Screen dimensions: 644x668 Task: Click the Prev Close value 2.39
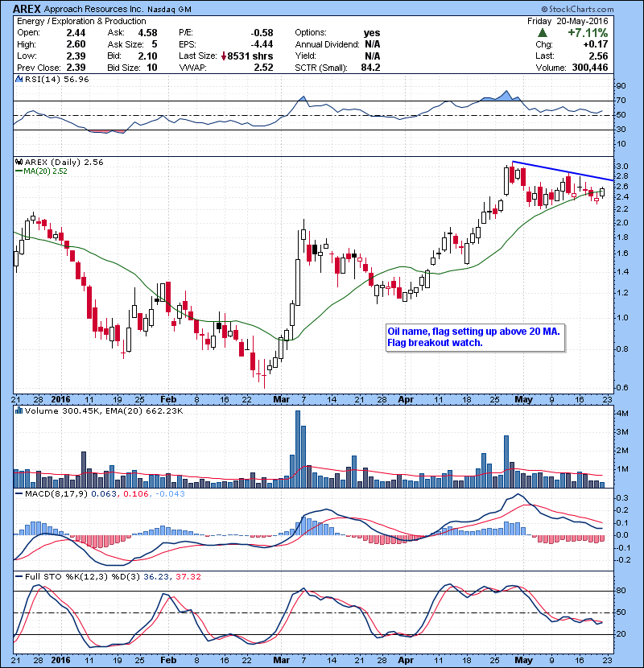pos(76,68)
